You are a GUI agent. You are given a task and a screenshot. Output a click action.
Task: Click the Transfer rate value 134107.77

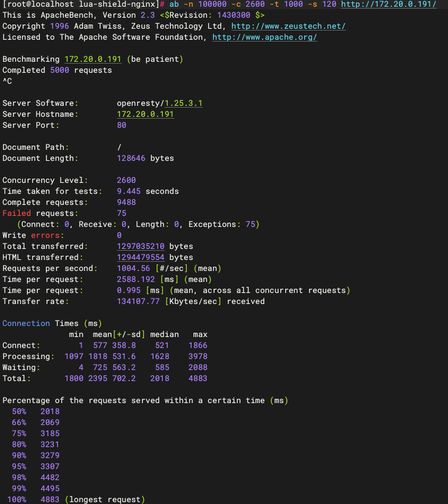tap(138, 302)
